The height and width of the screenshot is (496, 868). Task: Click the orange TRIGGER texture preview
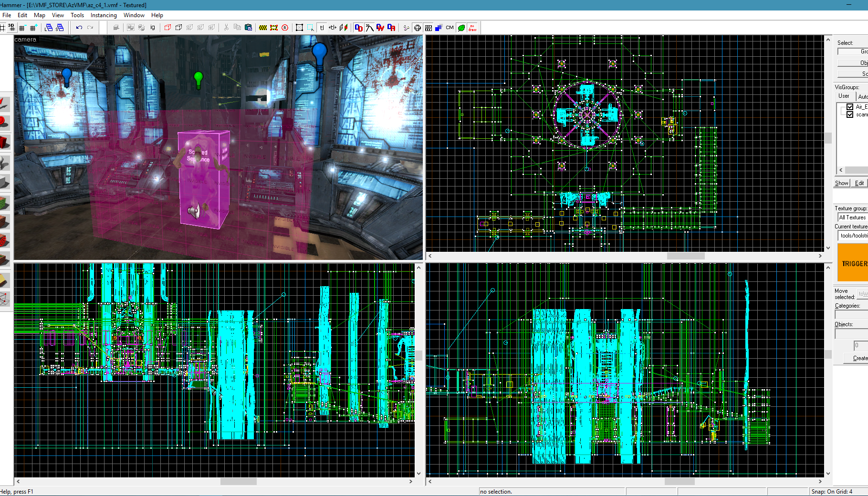(853, 263)
